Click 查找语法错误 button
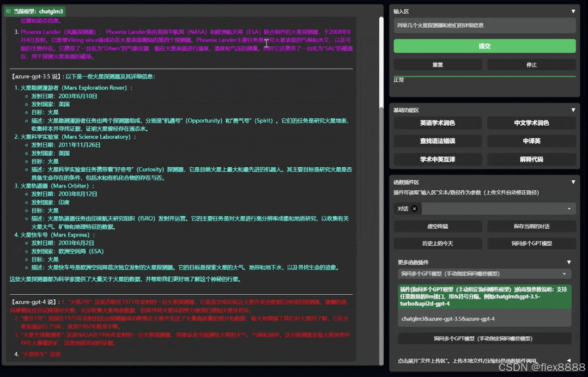This screenshot has width=588, height=377. [438, 141]
